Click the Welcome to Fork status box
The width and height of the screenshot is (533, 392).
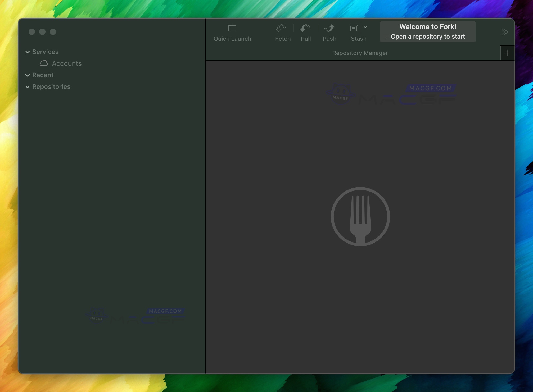coord(428,31)
